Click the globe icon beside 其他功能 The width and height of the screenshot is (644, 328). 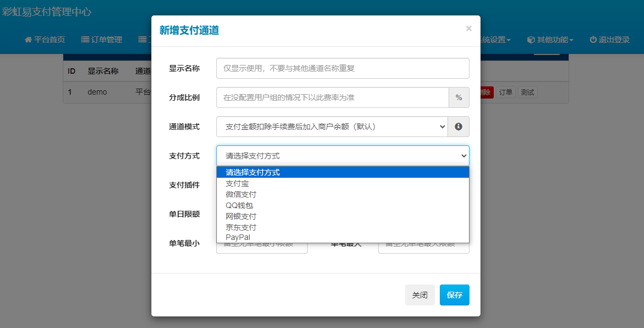tap(530, 39)
